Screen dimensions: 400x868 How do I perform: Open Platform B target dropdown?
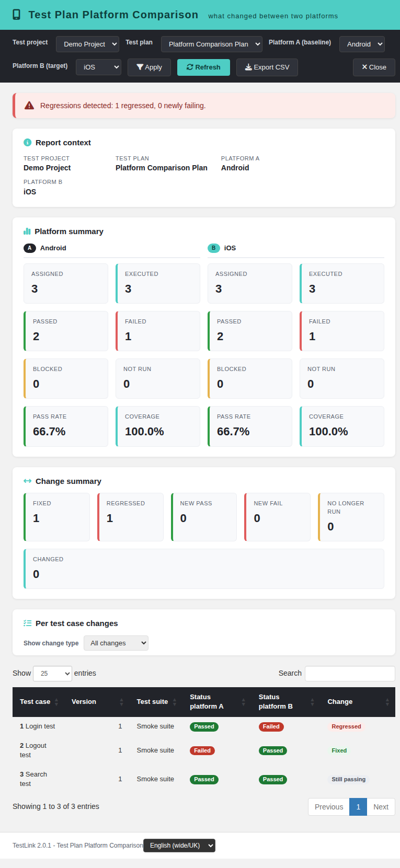click(x=98, y=67)
